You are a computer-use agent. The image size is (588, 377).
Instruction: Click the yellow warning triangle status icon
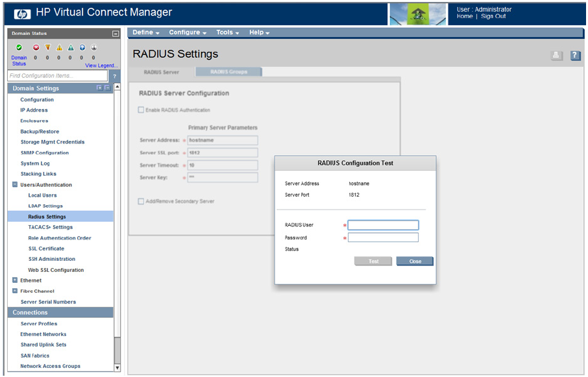coord(59,47)
